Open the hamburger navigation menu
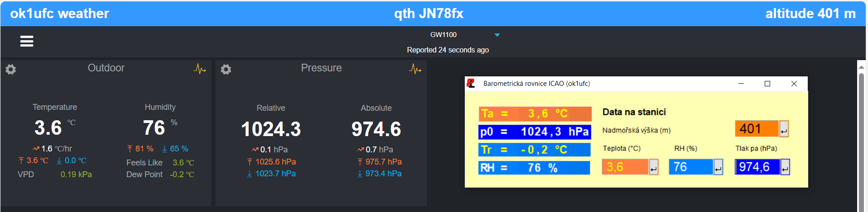 tap(27, 42)
